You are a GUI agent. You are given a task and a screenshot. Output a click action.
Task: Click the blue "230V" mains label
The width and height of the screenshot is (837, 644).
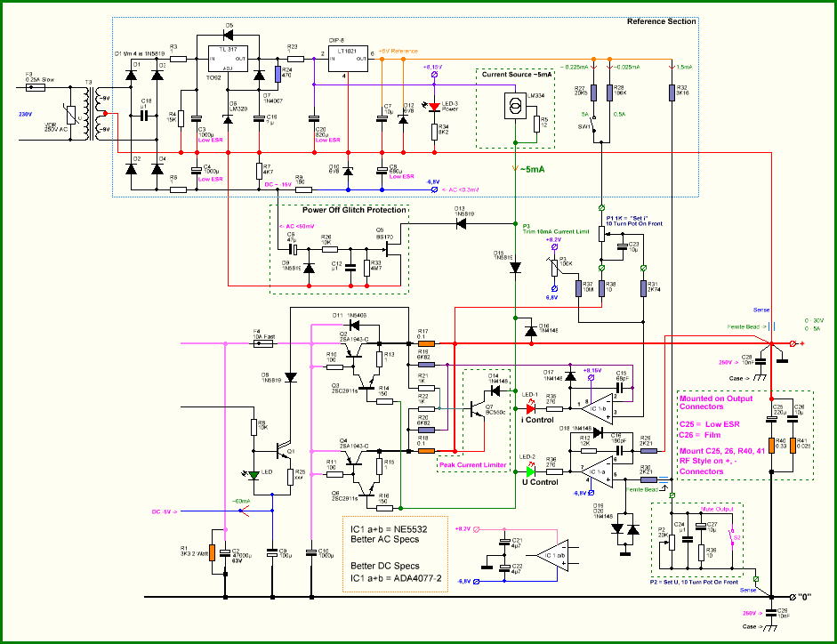pyautogui.click(x=25, y=114)
